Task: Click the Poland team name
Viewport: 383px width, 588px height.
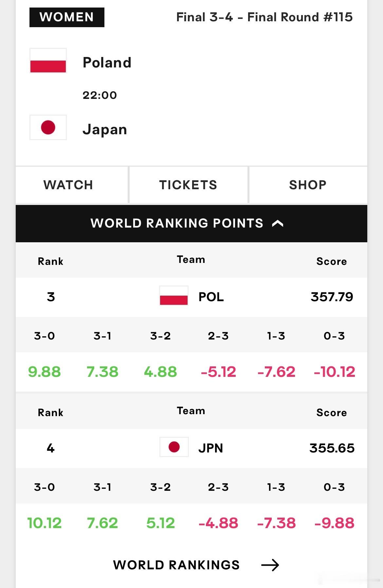Action: click(x=107, y=62)
